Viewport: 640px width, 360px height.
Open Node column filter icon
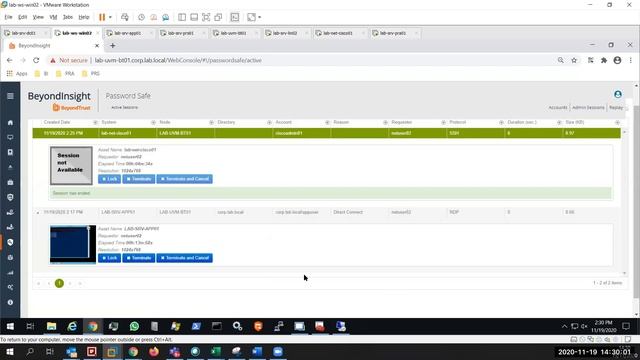[x=211, y=122]
